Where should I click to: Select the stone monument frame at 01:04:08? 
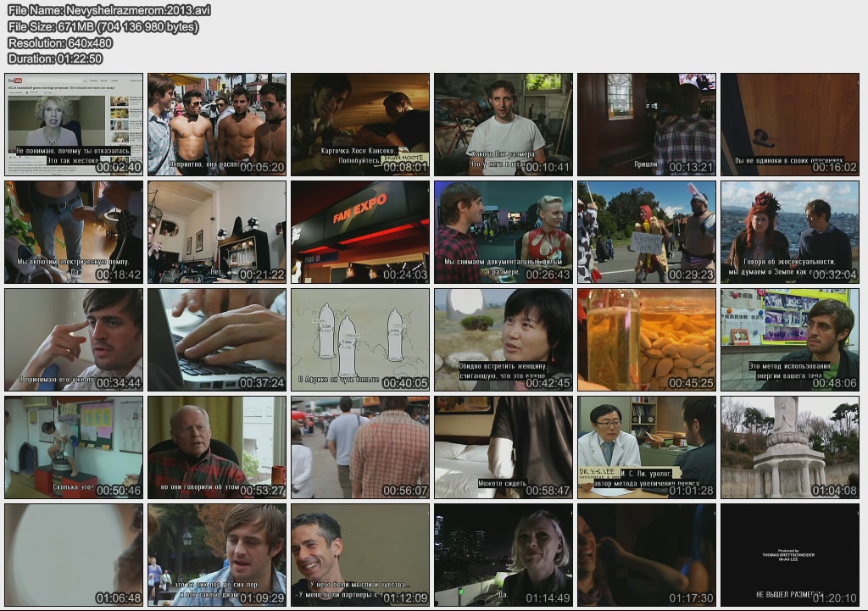coord(790,447)
